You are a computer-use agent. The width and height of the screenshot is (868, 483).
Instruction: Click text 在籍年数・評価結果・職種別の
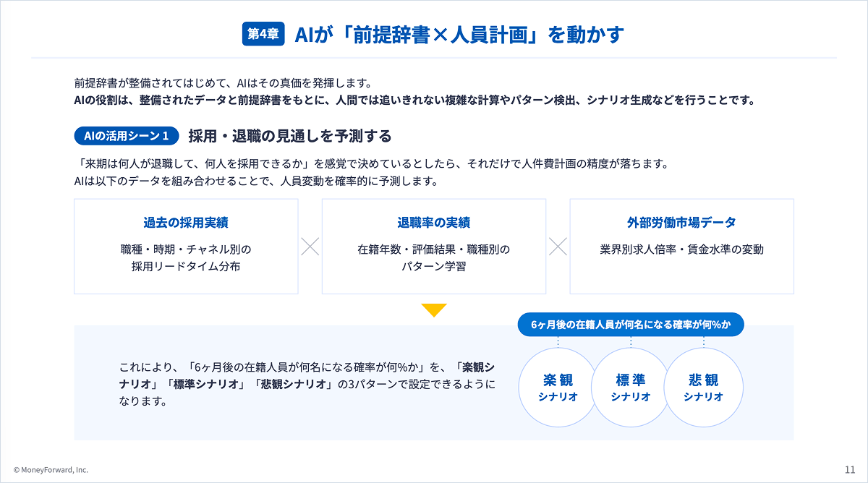pyautogui.click(x=434, y=249)
